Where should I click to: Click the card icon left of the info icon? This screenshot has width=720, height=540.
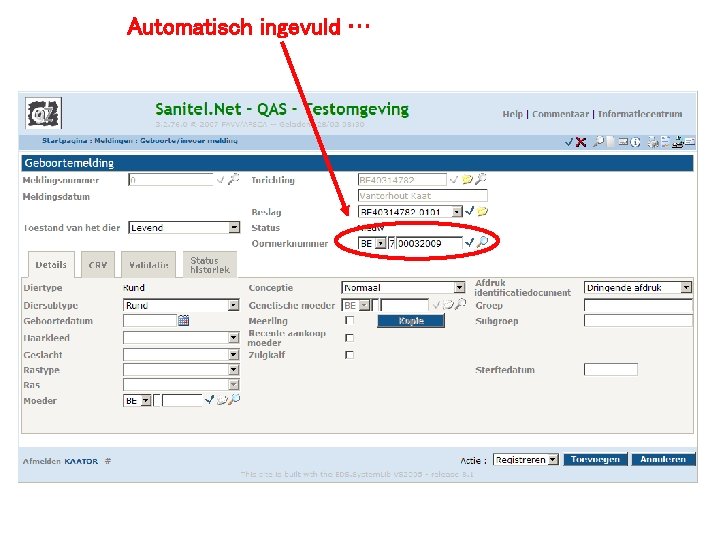coord(623,141)
